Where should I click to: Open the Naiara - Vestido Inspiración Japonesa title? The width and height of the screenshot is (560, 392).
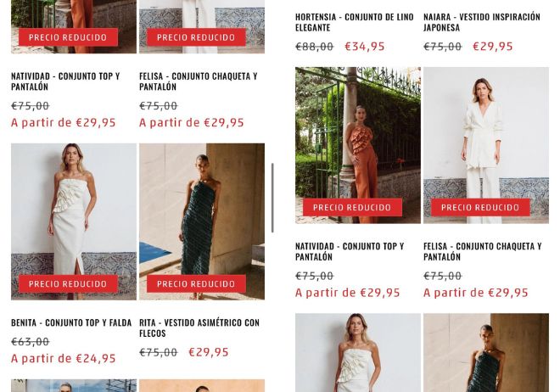(482, 22)
